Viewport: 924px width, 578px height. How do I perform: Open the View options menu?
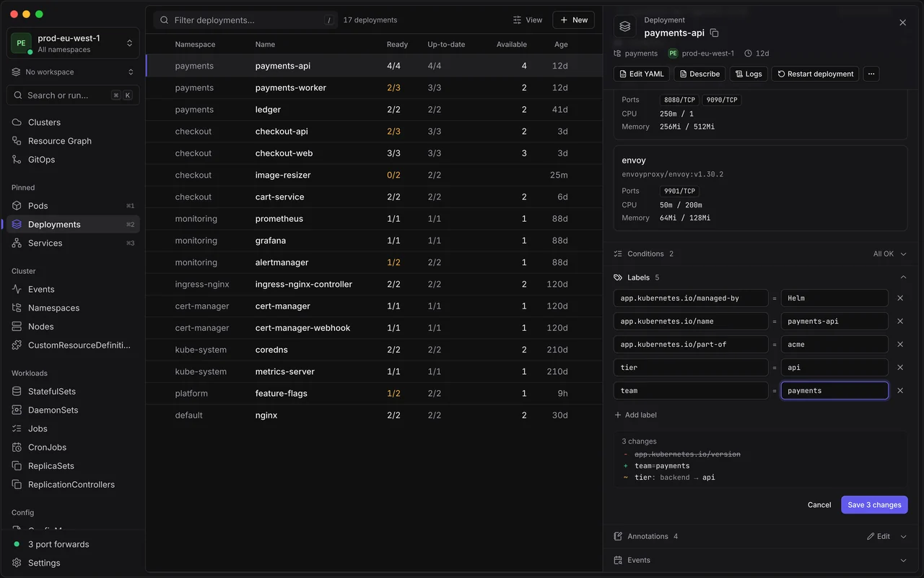[528, 20]
